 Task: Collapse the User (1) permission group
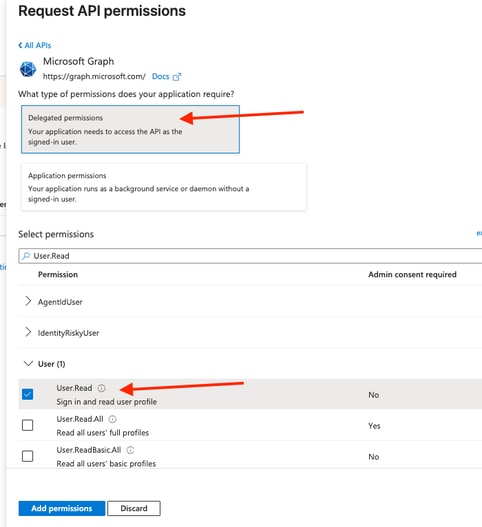(x=28, y=363)
